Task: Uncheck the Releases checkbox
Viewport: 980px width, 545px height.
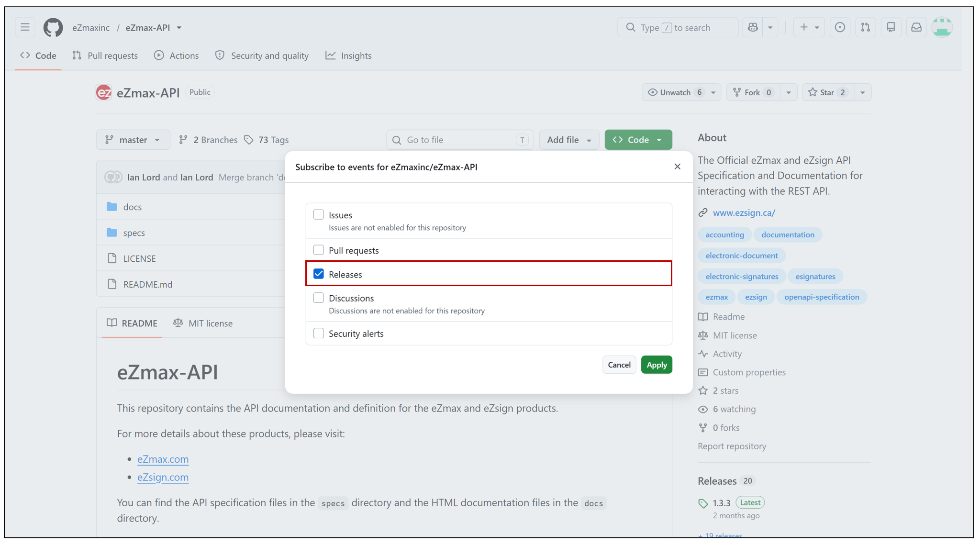Action: pyautogui.click(x=319, y=274)
